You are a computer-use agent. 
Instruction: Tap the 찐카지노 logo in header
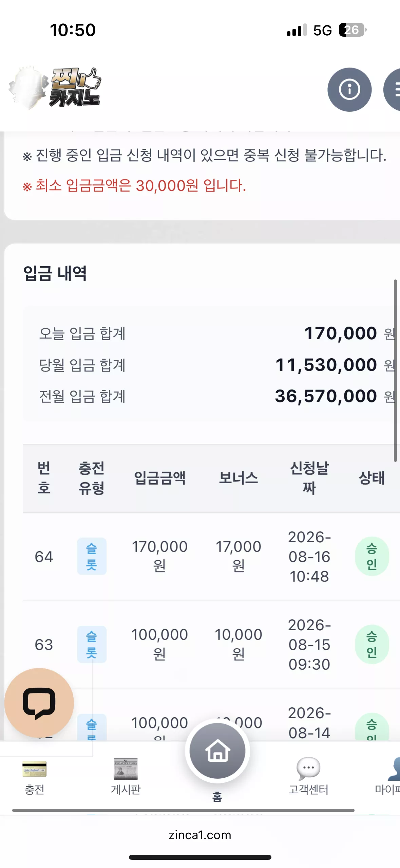pos(55,88)
